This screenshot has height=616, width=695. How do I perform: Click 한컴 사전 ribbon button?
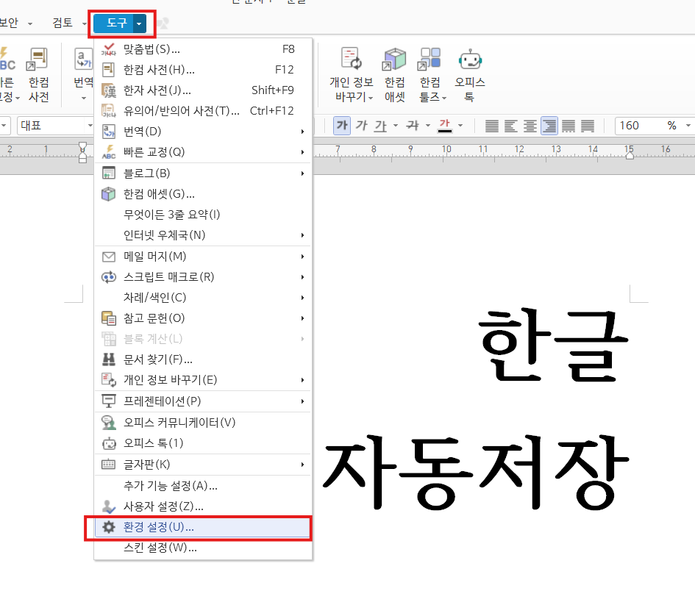(38, 74)
